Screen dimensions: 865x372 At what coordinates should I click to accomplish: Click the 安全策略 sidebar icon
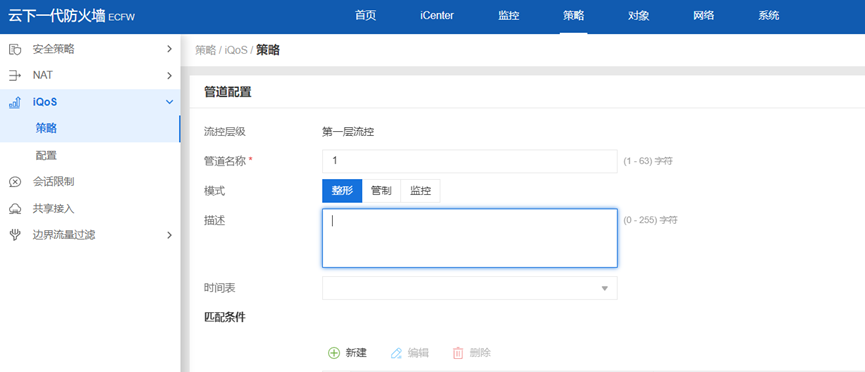click(15, 50)
